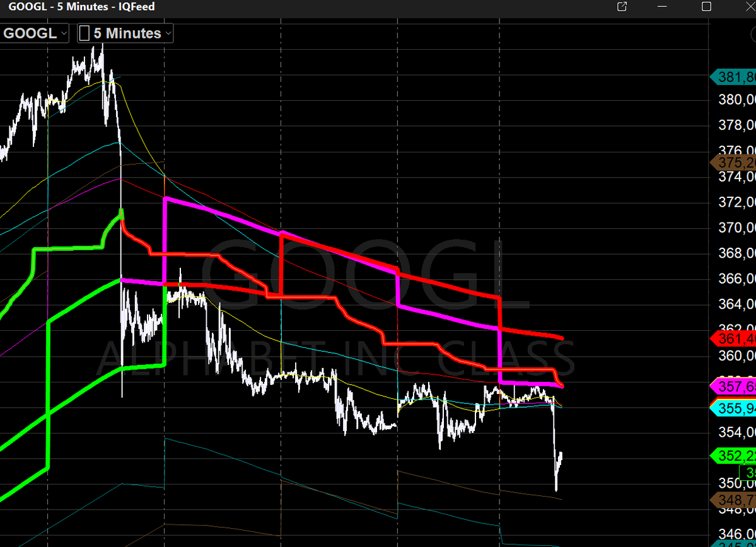Click the green 352,2 price label
756x547 pixels.
click(733, 456)
